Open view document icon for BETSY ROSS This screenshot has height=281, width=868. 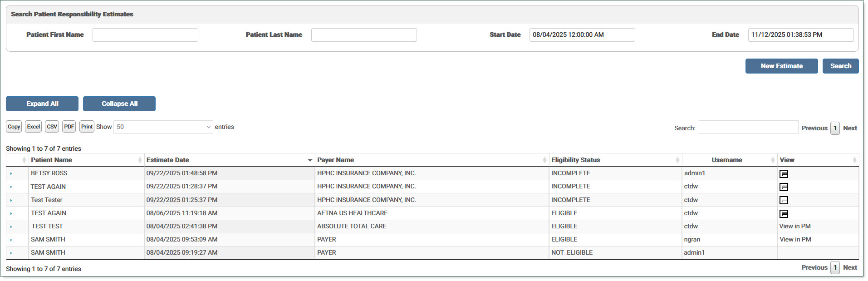(x=784, y=174)
